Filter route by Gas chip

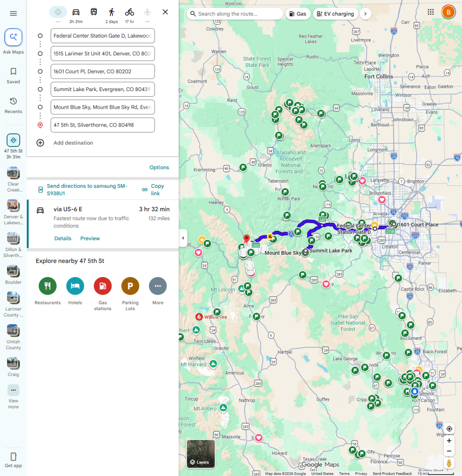click(x=298, y=13)
